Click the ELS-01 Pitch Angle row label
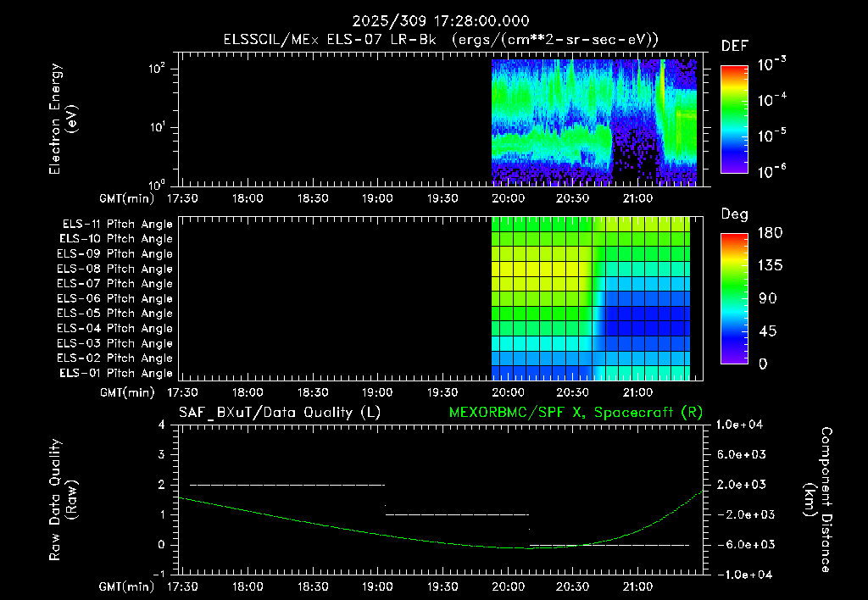 [x=116, y=373]
